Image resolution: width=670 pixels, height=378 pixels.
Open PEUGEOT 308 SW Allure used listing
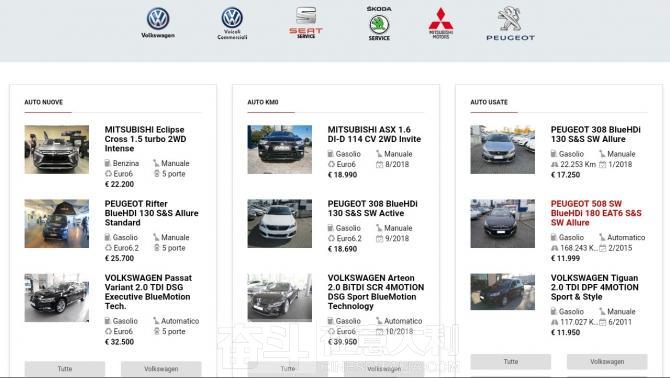click(x=596, y=134)
